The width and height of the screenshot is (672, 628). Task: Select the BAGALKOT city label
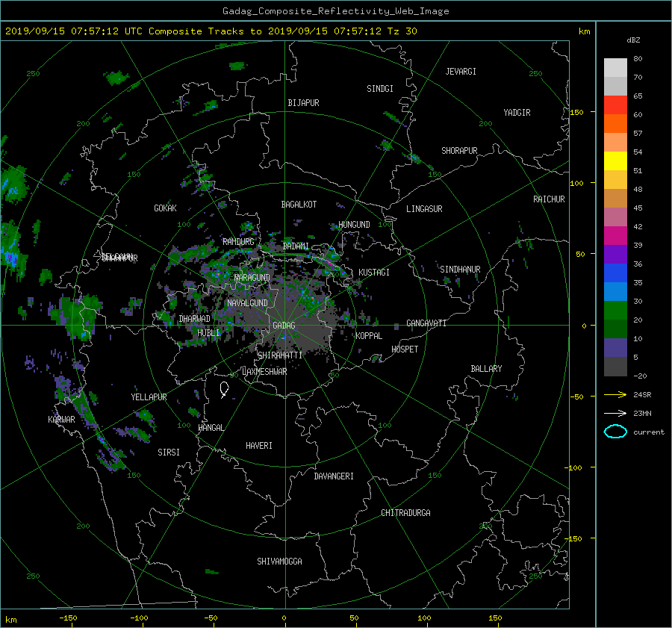[x=299, y=205]
